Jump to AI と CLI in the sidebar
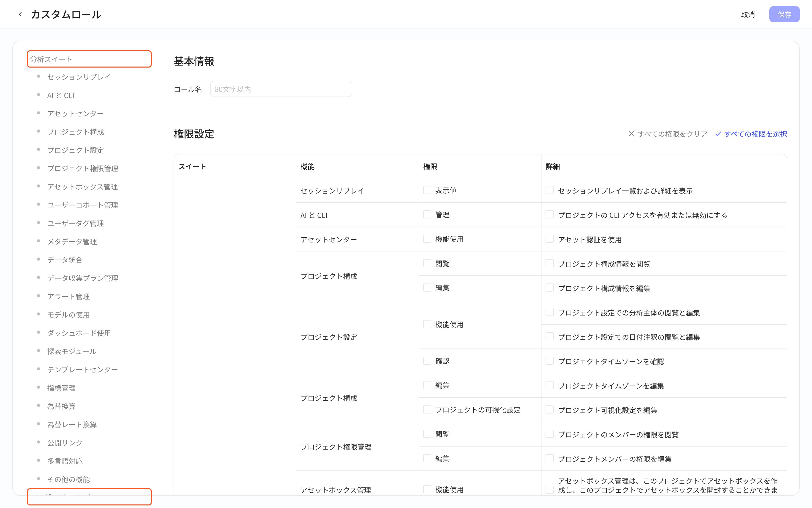This screenshot has height=508, width=812. coord(60,96)
